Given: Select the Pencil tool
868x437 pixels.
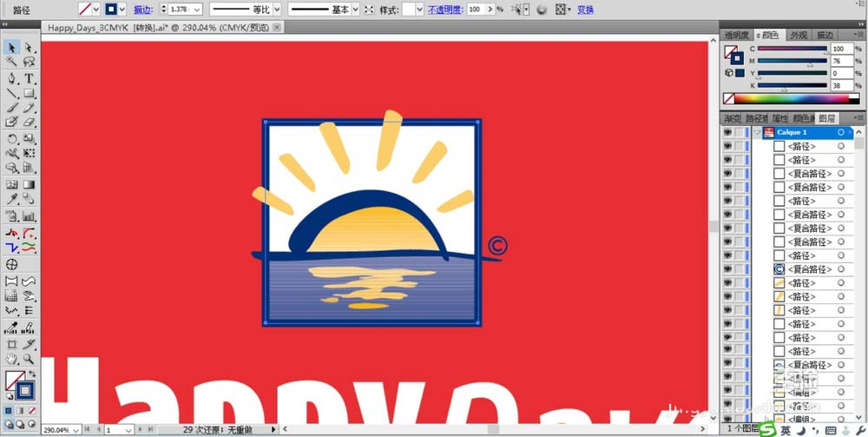Looking at the screenshot, I should (29, 108).
